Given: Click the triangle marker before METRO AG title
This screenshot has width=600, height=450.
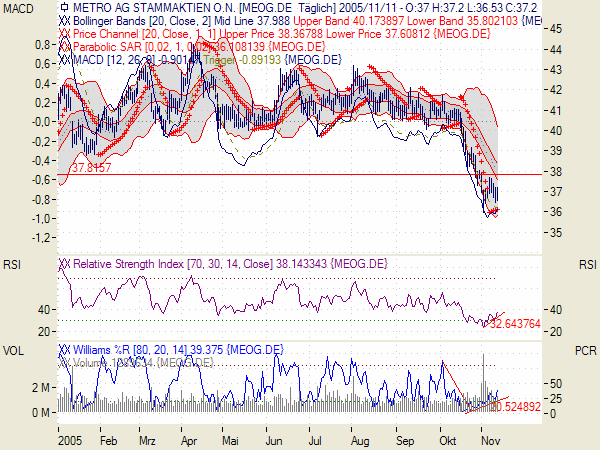Looking at the screenshot, I should (x=65, y=7).
